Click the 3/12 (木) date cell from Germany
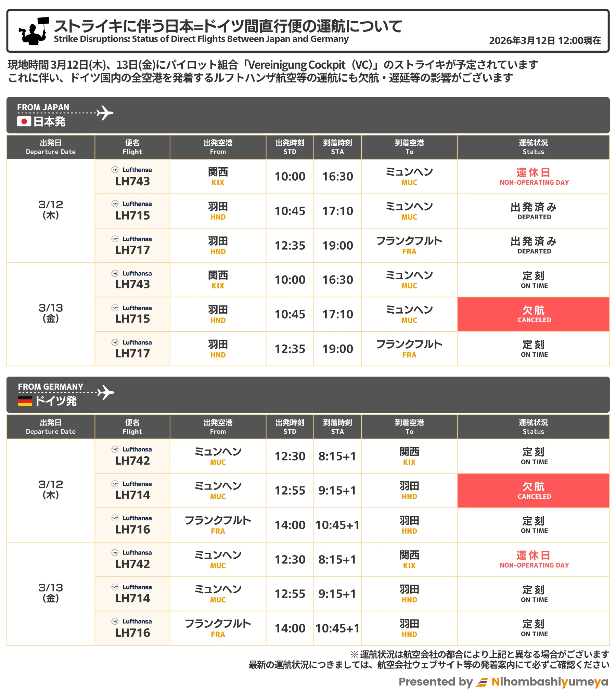Image resolution: width=616 pixels, height=691 pixels. coord(51,489)
